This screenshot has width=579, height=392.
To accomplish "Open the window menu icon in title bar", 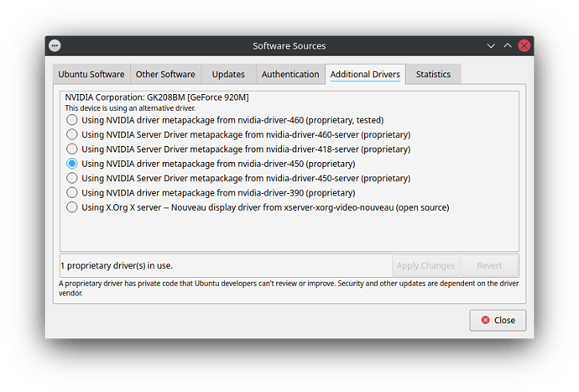I will [x=55, y=45].
